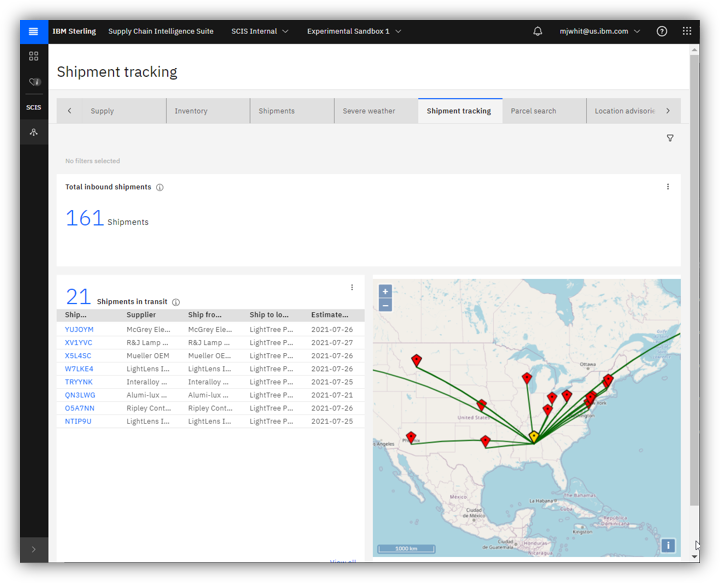This screenshot has height=583, width=720.
Task: Open shipment TRYYNK
Action: (x=79, y=382)
